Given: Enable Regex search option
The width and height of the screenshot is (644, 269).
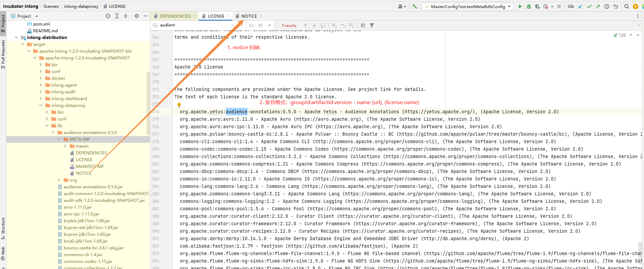Looking at the screenshot, I should [x=269, y=25].
